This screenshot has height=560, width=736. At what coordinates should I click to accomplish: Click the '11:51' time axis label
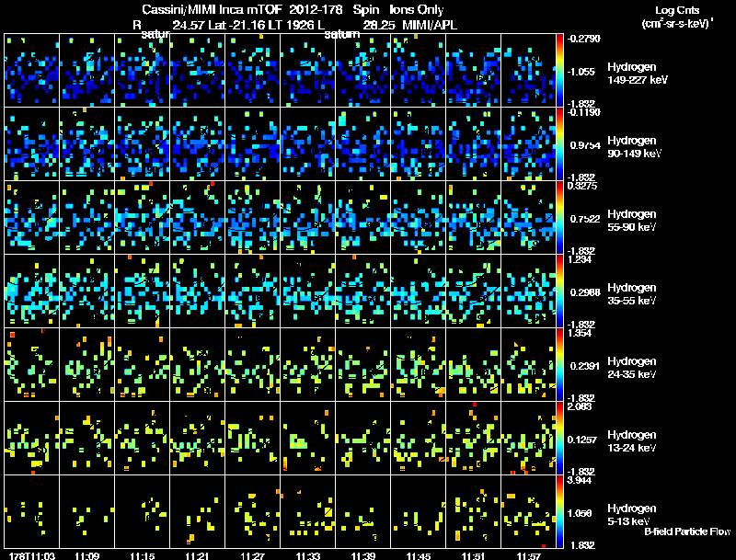(x=473, y=556)
